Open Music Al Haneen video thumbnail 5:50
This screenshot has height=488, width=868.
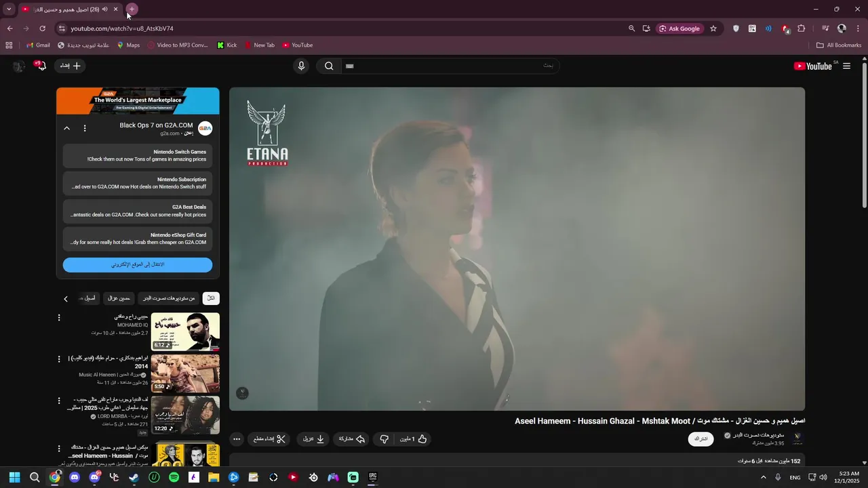(185, 373)
